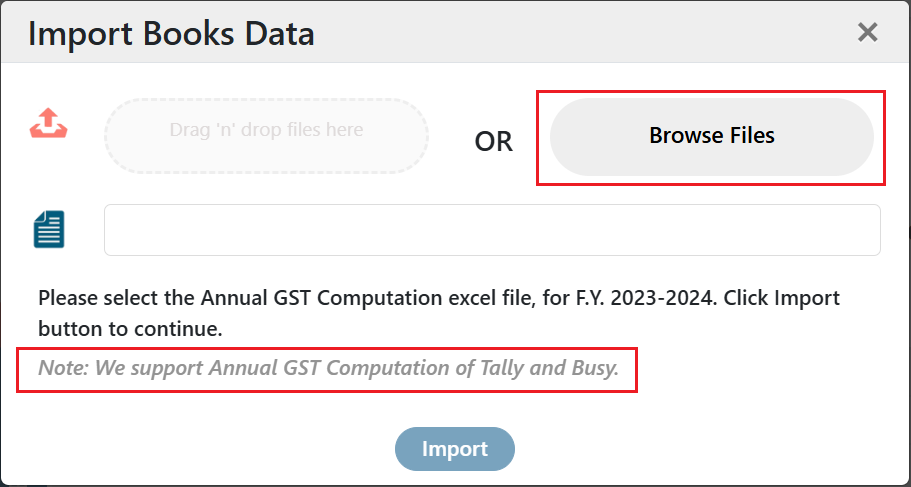Close the Import Books Data dialog
Viewport: 911px width, 487px height.
pos(867,33)
